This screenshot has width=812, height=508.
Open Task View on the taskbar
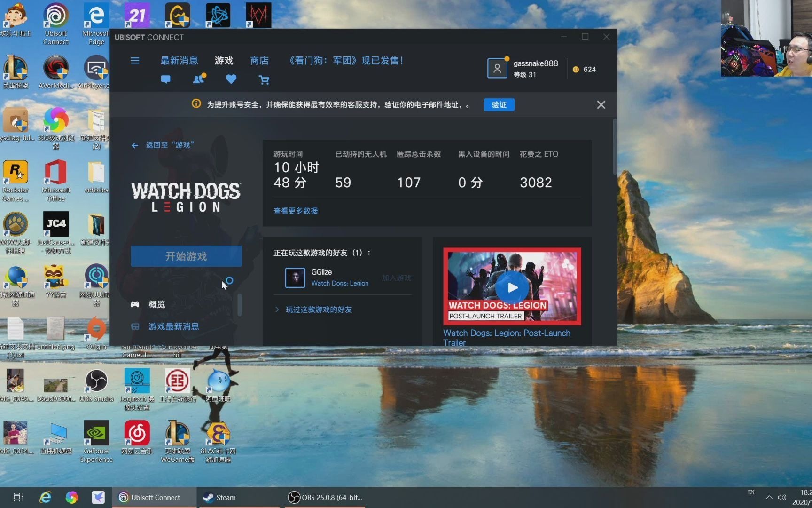coord(18,497)
